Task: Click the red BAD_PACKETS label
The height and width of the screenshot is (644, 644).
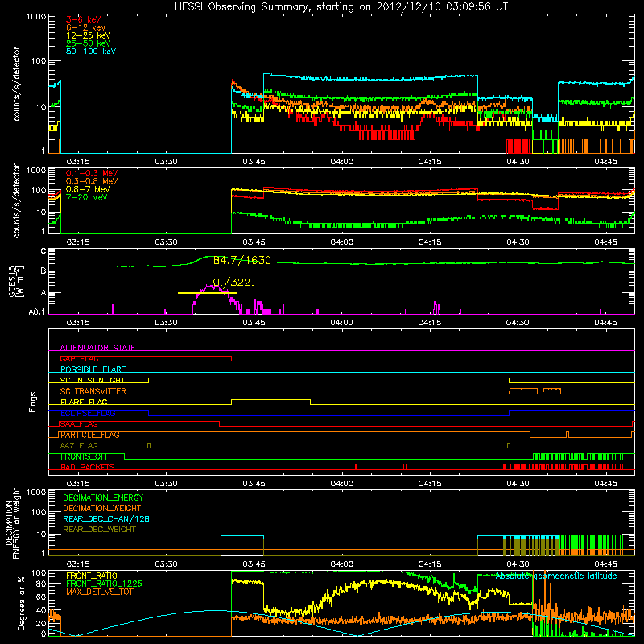Action: click(88, 467)
